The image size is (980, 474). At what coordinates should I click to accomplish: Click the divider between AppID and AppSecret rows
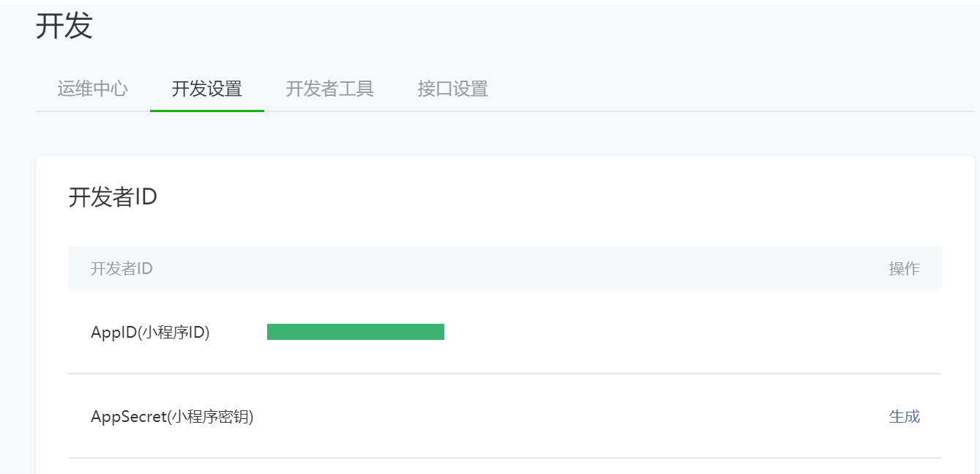pos(505,374)
